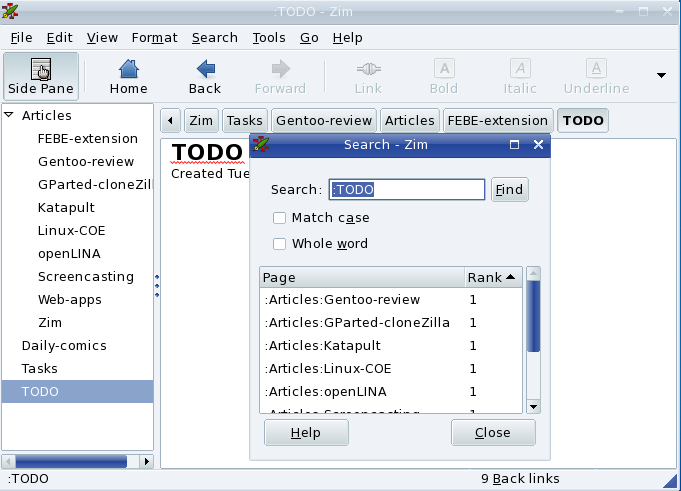The height and width of the screenshot is (491, 681).
Task: Maximize the Search dialog
Action: pyautogui.click(x=514, y=145)
